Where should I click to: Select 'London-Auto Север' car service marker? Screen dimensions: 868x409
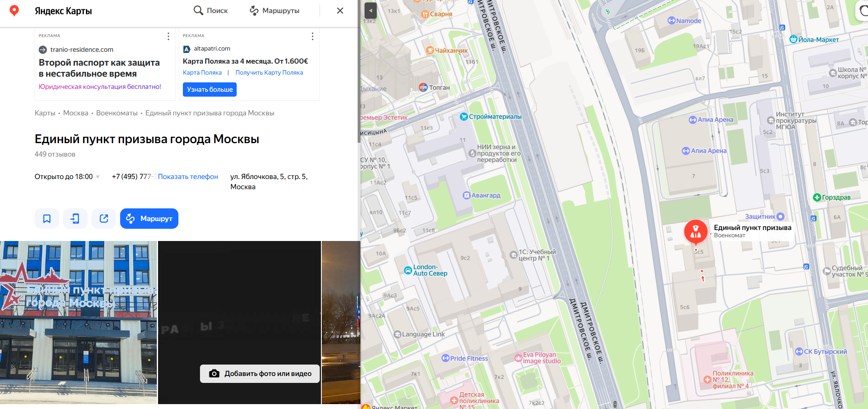[x=408, y=270]
